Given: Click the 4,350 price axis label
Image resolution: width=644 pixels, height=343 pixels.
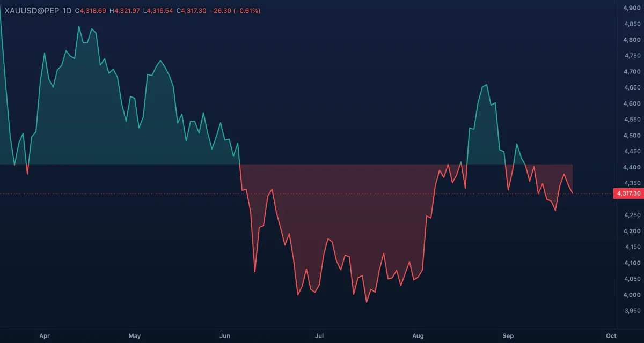Looking at the screenshot, I should point(632,183).
